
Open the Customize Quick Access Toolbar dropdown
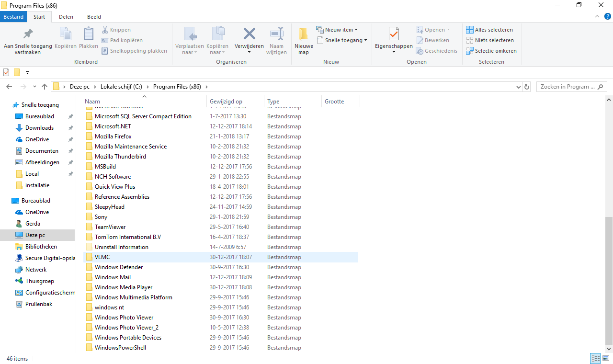click(27, 73)
